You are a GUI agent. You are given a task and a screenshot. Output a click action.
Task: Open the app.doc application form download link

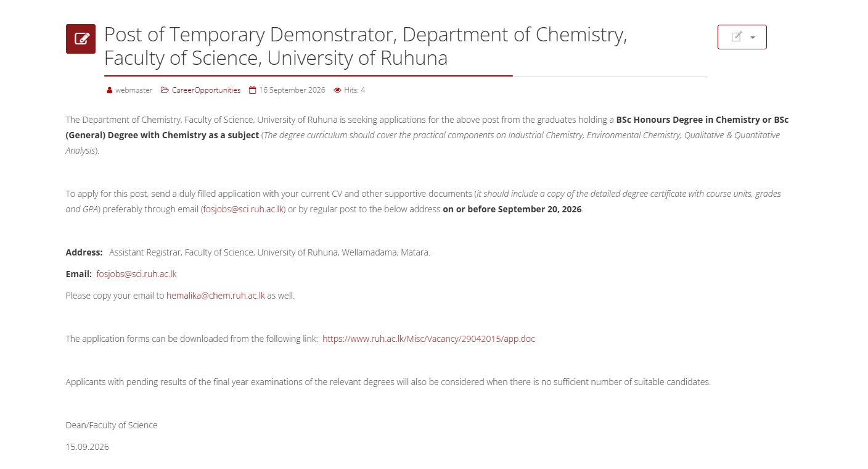click(428, 339)
